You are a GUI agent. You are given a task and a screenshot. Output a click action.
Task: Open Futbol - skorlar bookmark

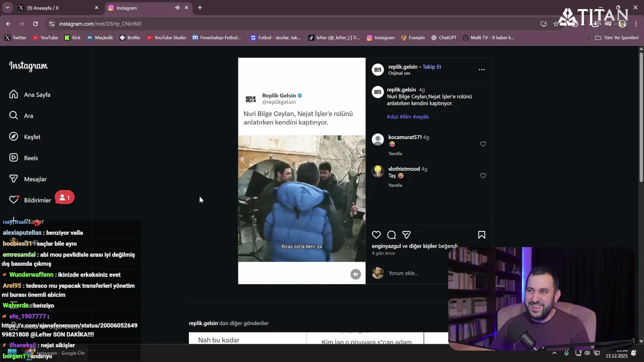coord(275,38)
